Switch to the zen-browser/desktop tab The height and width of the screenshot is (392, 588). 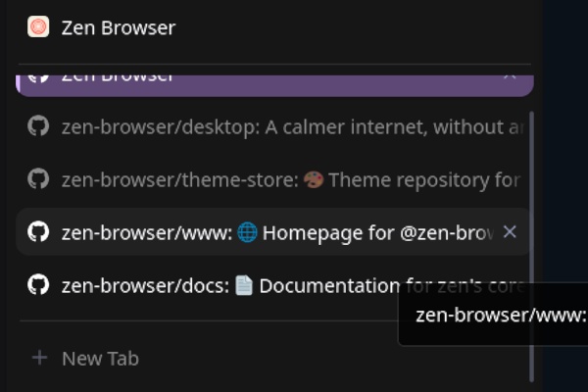[x=274, y=126]
